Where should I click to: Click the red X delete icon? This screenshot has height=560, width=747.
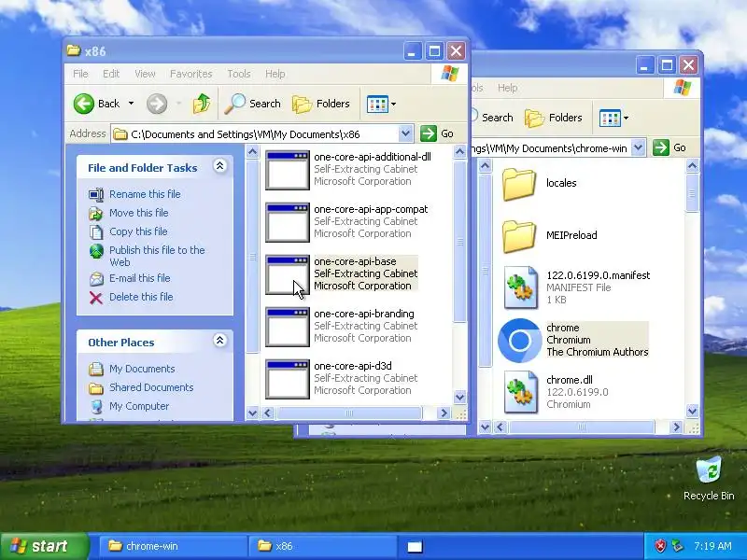pos(96,298)
